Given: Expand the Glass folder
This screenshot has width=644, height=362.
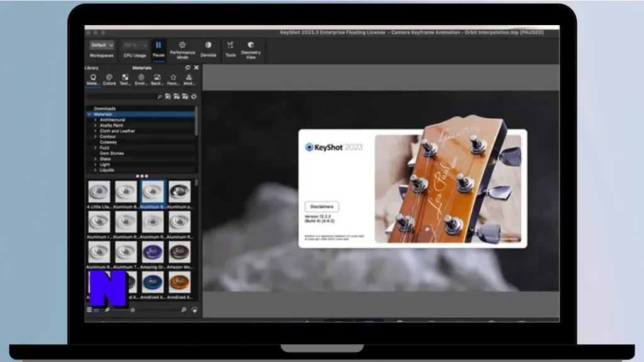Looking at the screenshot, I should [x=96, y=159].
